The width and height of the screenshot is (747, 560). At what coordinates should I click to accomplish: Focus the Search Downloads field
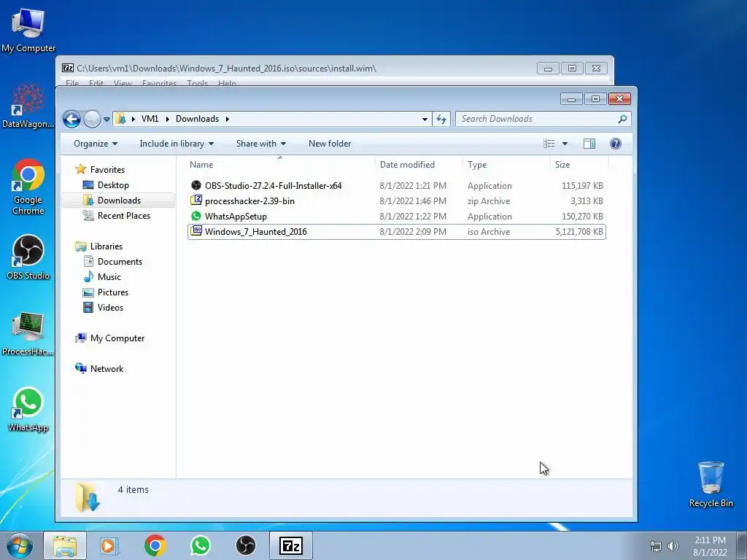pyautogui.click(x=543, y=119)
